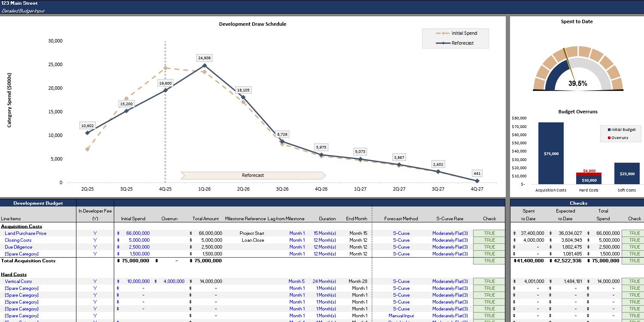Select the 'Spent to Date' chart title
The image size is (644, 322).
tap(577, 21)
